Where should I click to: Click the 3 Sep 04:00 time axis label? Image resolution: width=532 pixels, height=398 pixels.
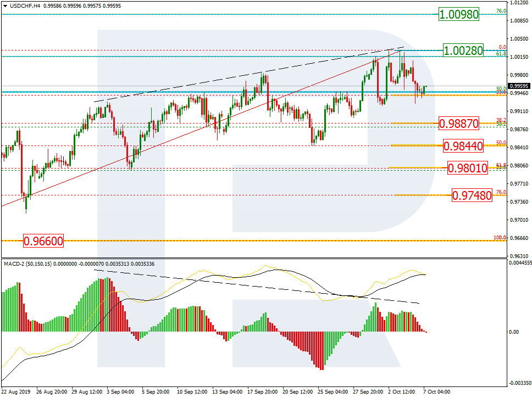coord(120,391)
